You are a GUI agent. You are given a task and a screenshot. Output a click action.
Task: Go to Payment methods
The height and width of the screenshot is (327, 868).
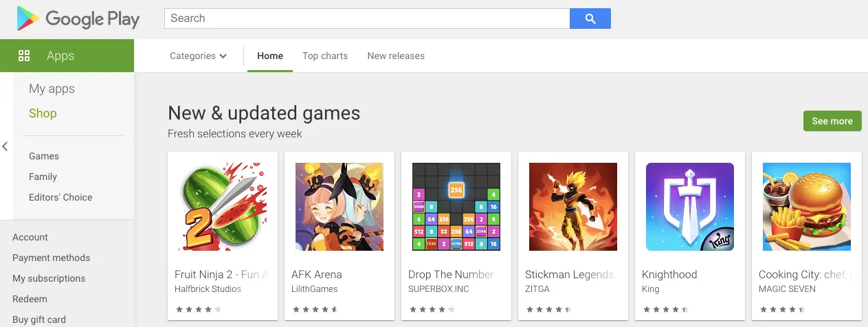click(51, 258)
